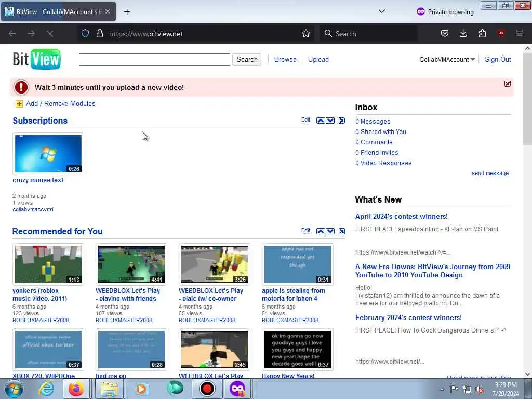The image size is (532, 399).
Task: Click the BitView logo
Action: tap(37, 59)
